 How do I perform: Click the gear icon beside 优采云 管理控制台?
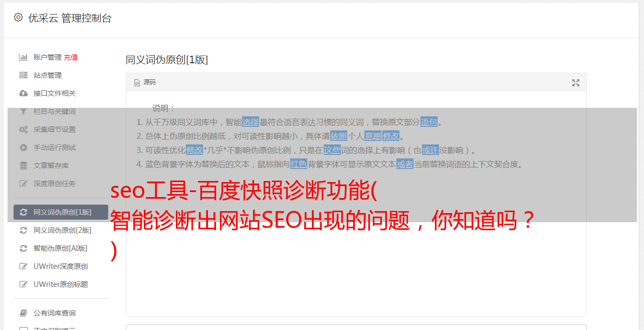pyautogui.click(x=19, y=18)
